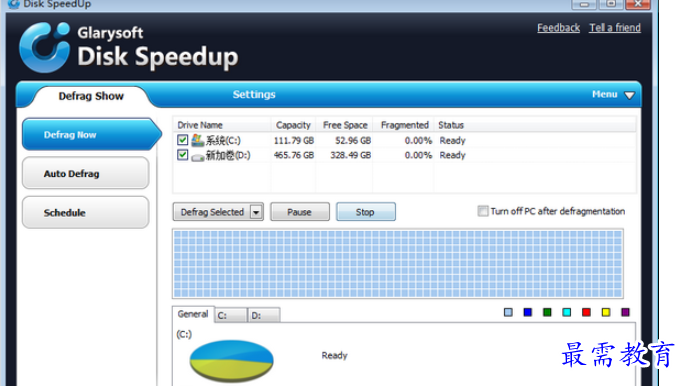Click the Ready text beside the pie chart
This screenshot has width=683, height=386.
[x=335, y=356]
